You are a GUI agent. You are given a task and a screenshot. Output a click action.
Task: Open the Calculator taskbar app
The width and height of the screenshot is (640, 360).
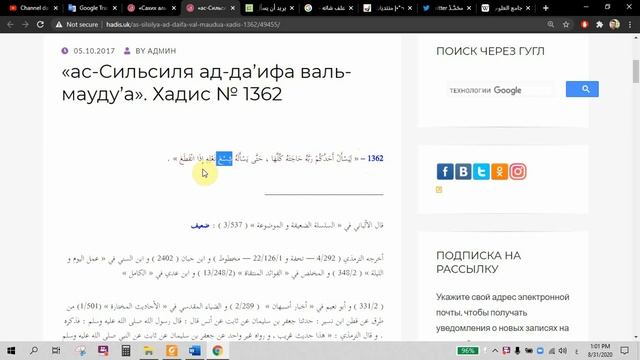tap(126, 351)
